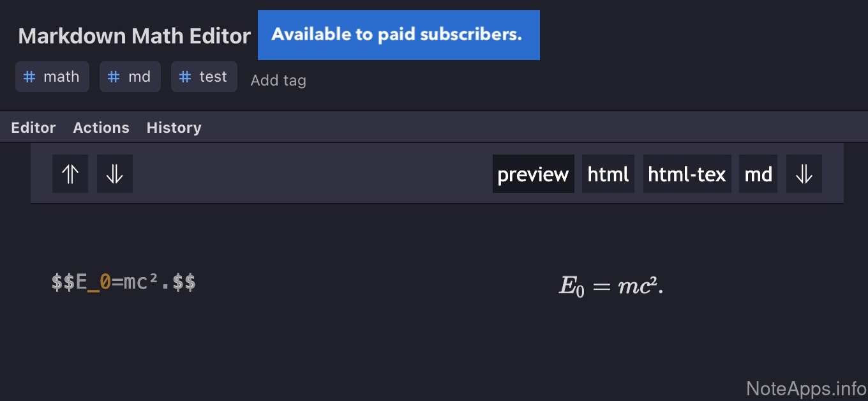Click the rendered equation in the preview
The image size is (868, 401).
click(x=611, y=287)
